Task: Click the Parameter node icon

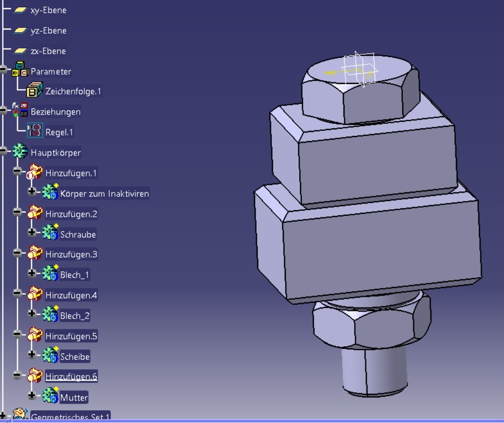Action: click(x=20, y=69)
